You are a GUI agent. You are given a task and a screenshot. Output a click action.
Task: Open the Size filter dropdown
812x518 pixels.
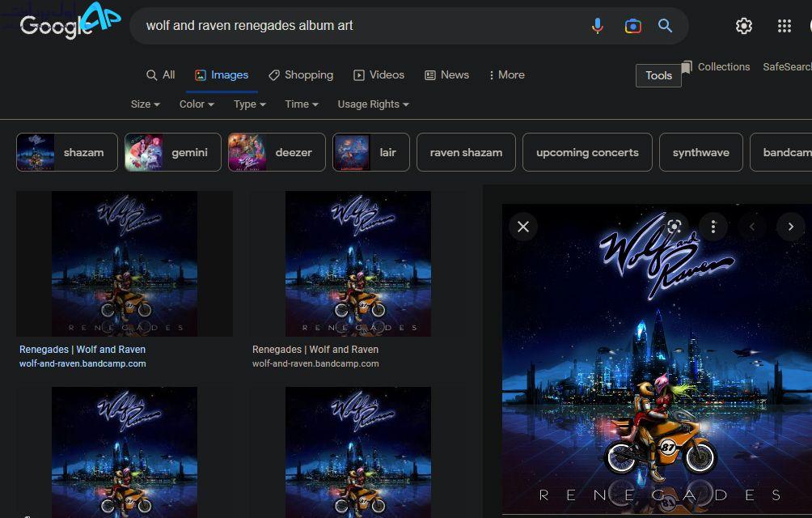pyautogui.click(x=145, y=104)
